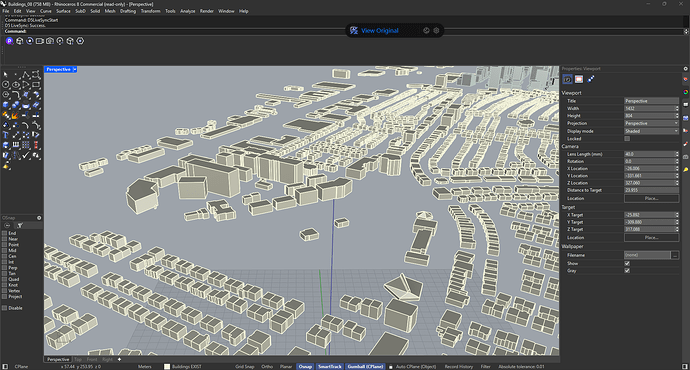Click the camera Location Place button
This screenshot has height=370, width=690.
click(651, 198)
